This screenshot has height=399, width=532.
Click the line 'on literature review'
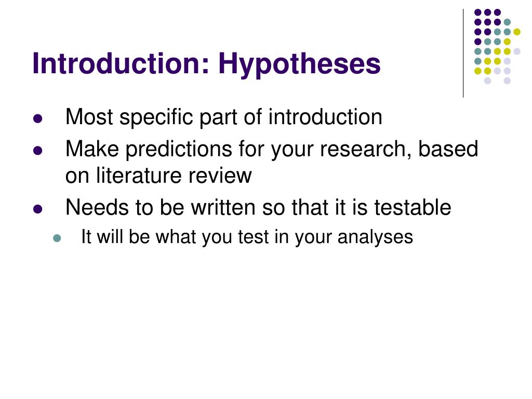[x=158, y=176]
